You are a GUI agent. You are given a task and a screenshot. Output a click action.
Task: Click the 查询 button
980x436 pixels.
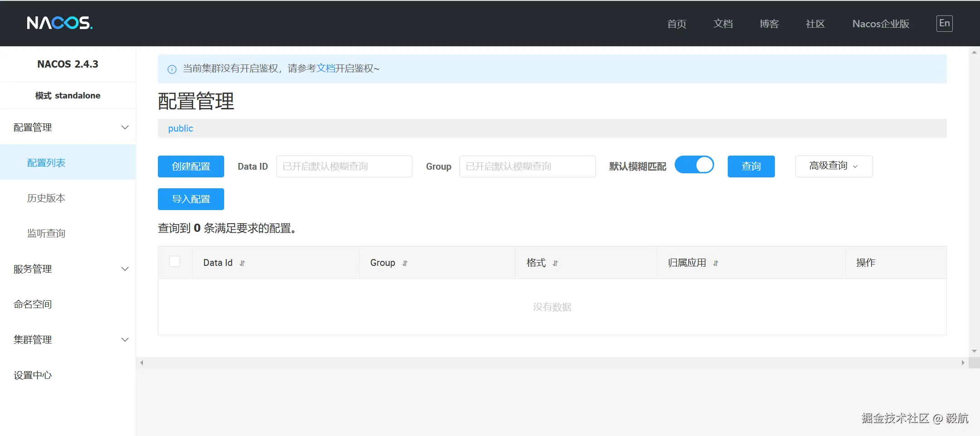[751, 167]
